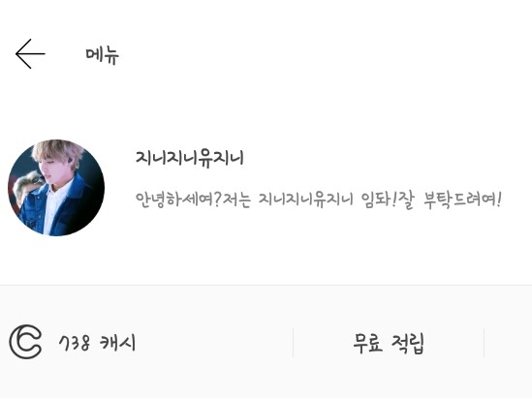Viewport: 532px width, 398px height.
Task: Select the round avatar with blue jacket
Action: pyautogui.click(x=56, y=188)
